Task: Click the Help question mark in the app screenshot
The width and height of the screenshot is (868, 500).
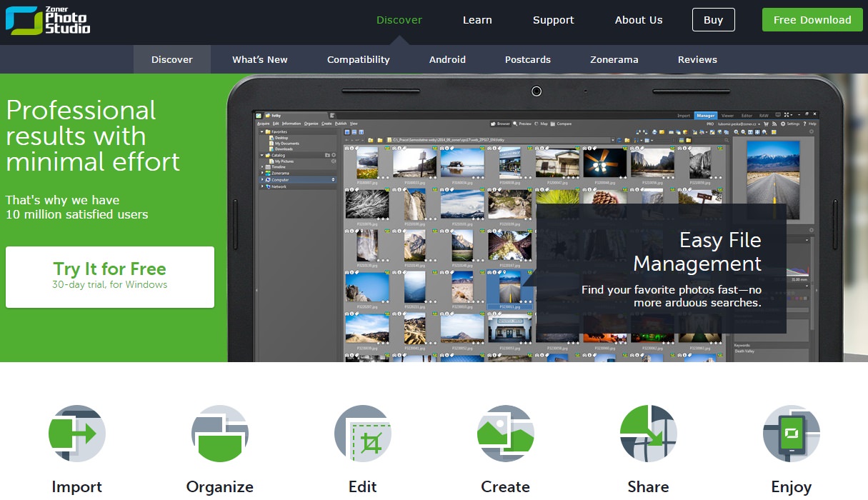Action: click(810, 124)
